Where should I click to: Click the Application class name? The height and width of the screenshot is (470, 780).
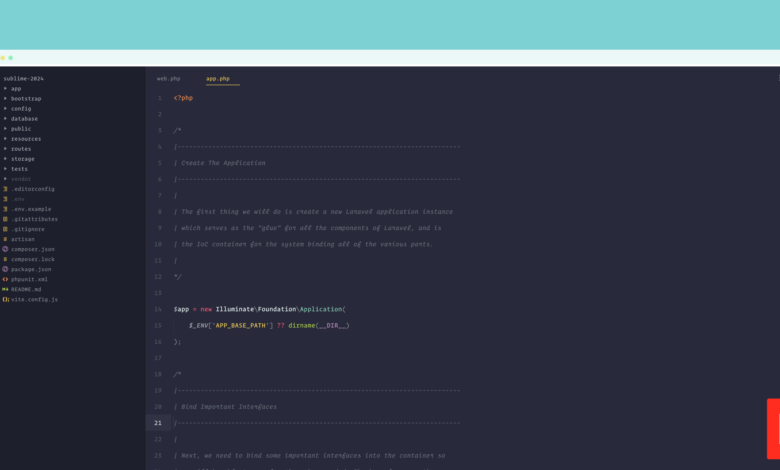(321, 309)
